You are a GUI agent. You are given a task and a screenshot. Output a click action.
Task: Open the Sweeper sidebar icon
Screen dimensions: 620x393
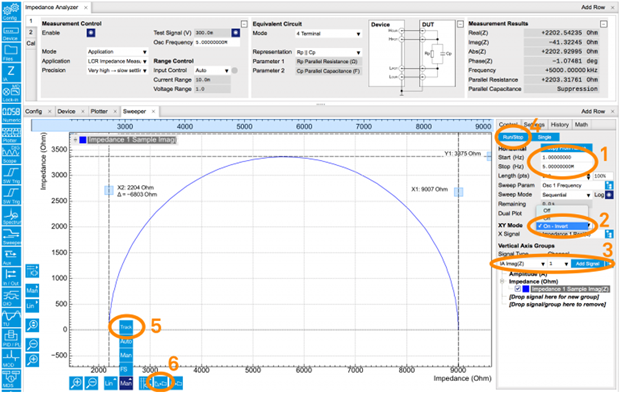point(11,236)
